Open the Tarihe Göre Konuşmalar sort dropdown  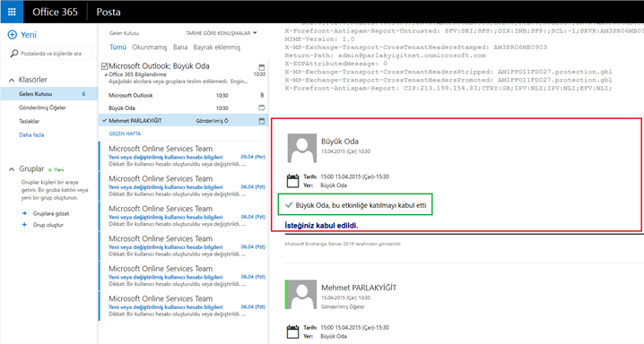(221, 33)
